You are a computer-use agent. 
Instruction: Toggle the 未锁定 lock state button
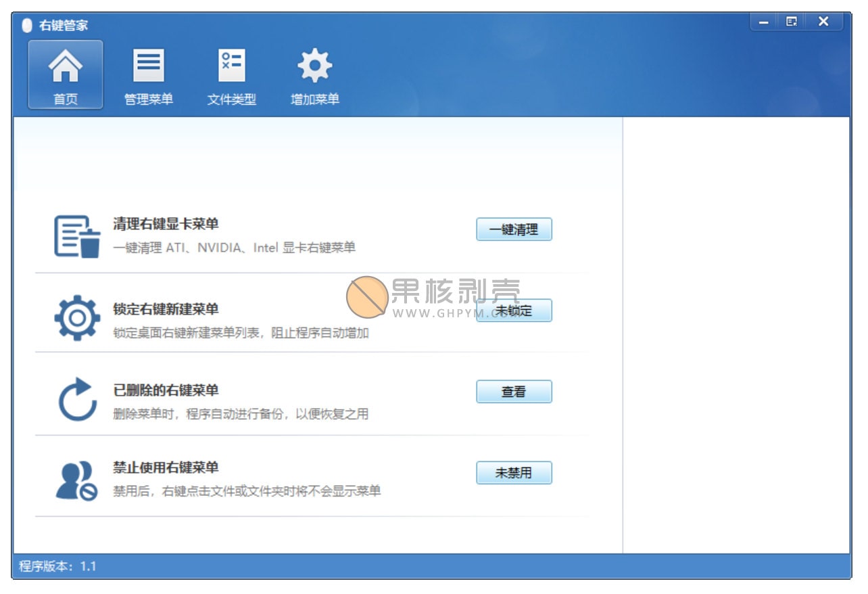tap(514, 311)
